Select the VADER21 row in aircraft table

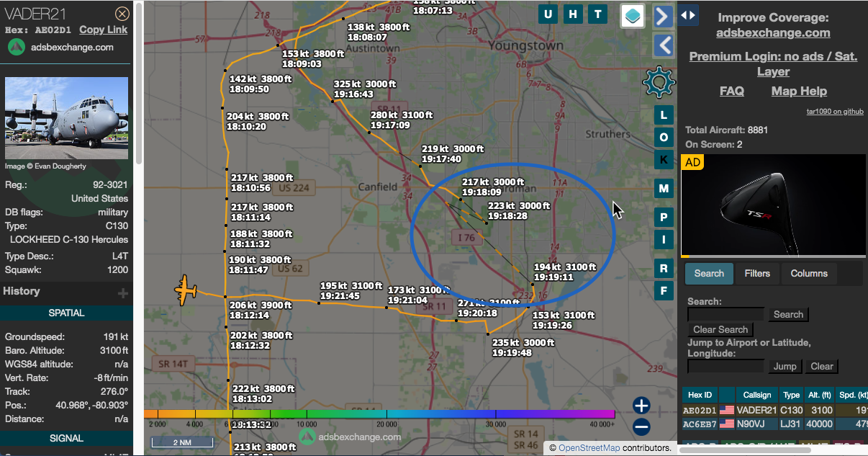click(774, 411)
